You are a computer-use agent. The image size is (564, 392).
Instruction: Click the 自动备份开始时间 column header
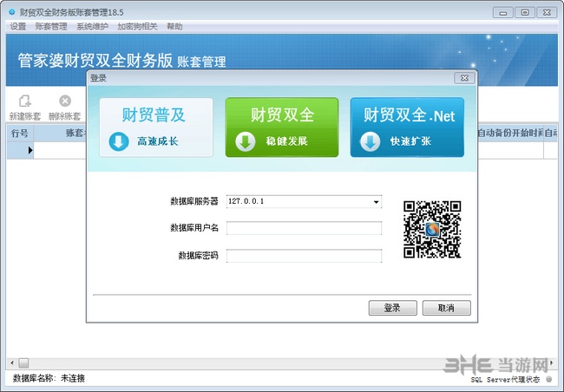click(510, 134)
